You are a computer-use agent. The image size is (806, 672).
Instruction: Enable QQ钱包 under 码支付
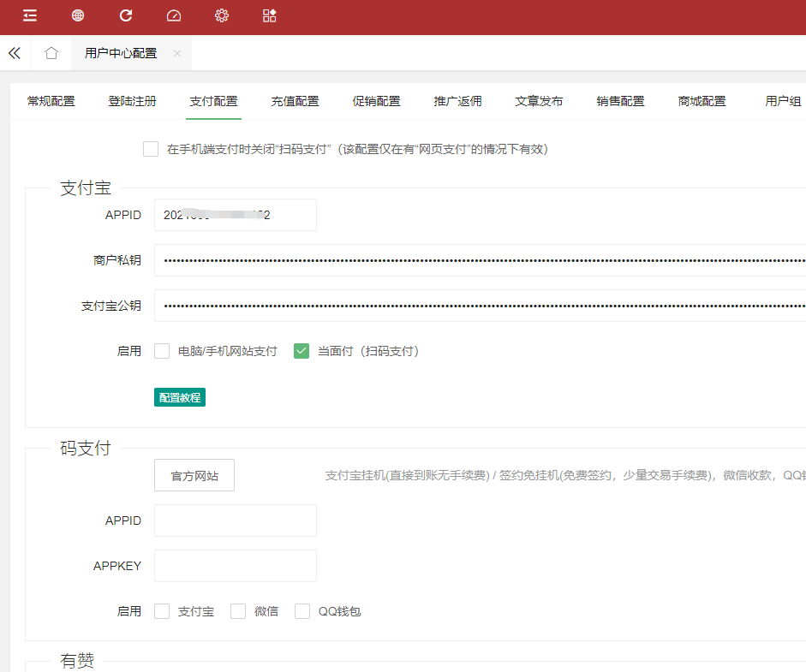[x=302, y=611]
